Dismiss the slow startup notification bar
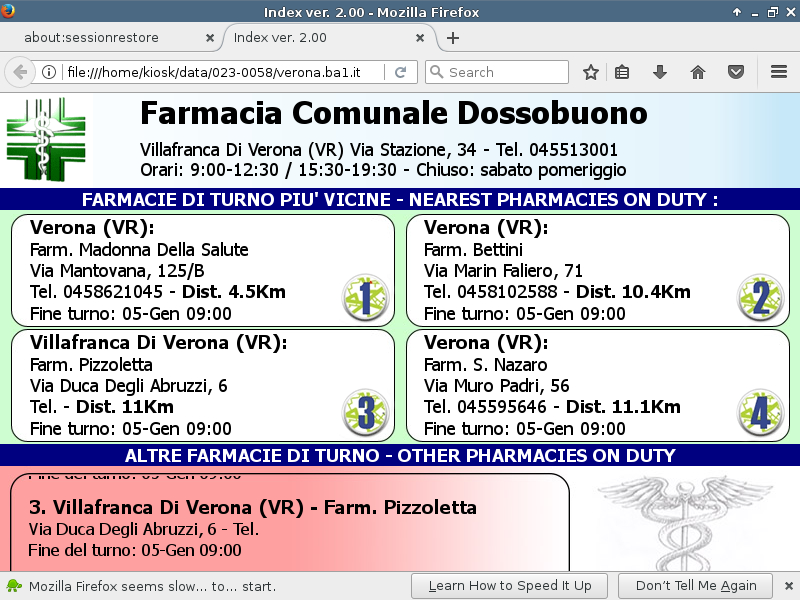Image resolution: width=800 pixels, height=600 pixels. 788,586
